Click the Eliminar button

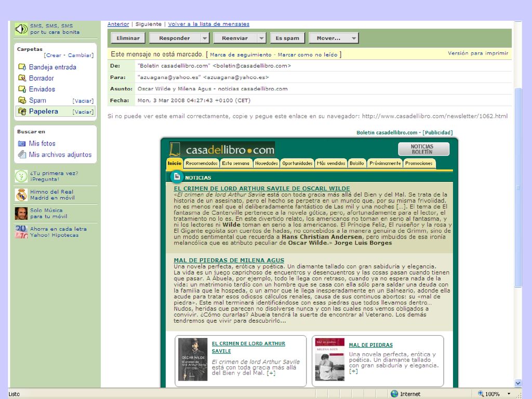(128, 38)
